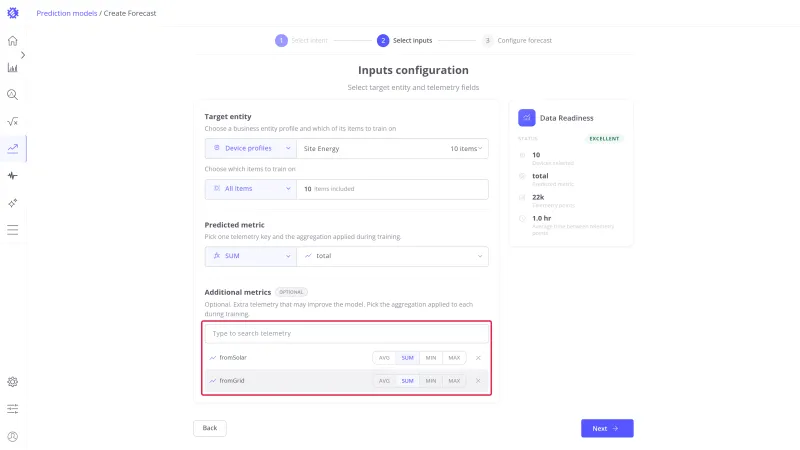Viewport: 800px width, 450px height.
Task: Expand the sidebar with the chevron arrow
Action: click(23, 55)
